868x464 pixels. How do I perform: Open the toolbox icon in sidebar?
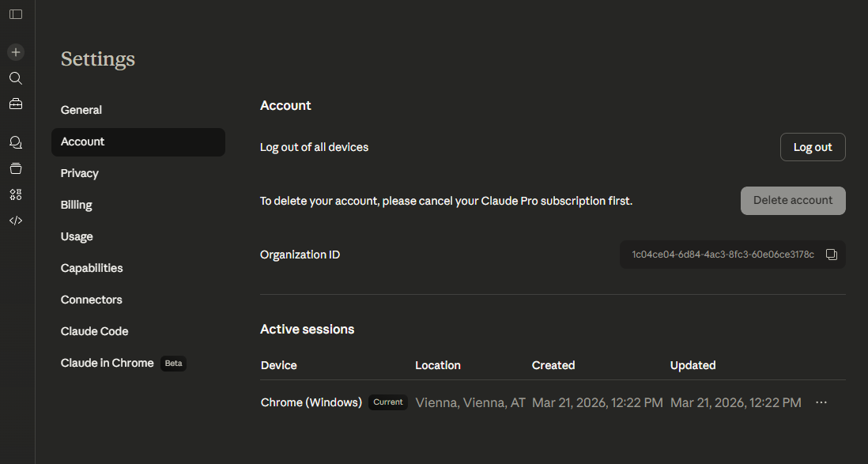pos(16,104)
